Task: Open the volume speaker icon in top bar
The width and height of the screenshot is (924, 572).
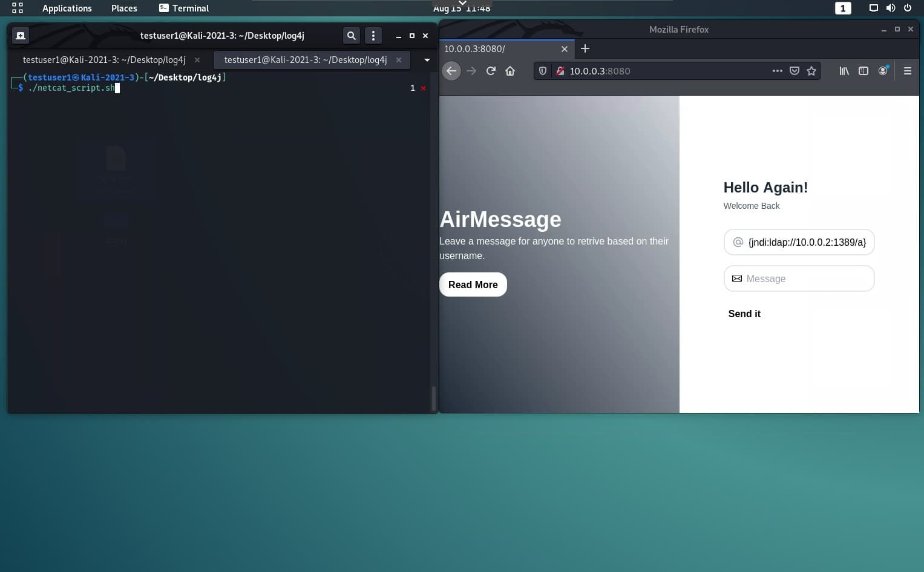Action: pyautogui.click(x=890, y=8)
